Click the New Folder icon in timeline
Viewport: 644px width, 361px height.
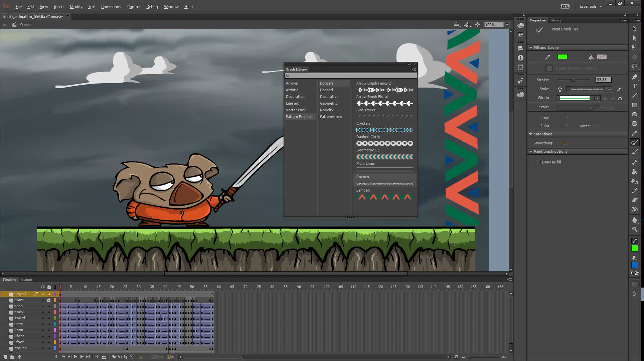12,357
